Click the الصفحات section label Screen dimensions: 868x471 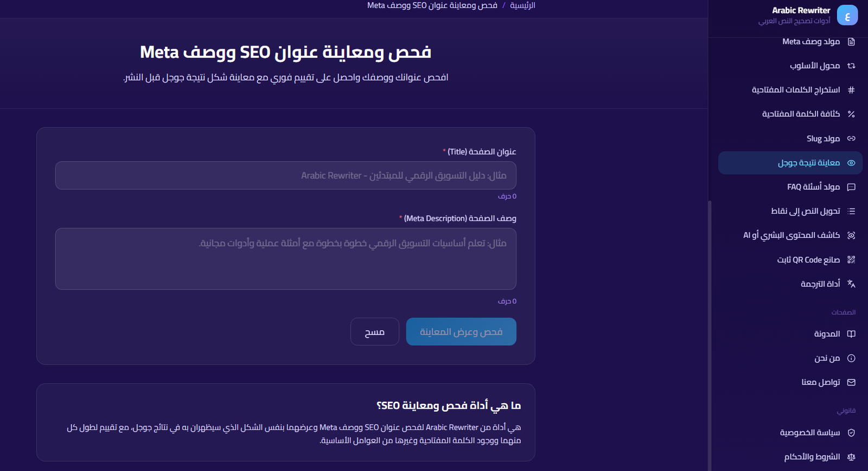(844, 312)
